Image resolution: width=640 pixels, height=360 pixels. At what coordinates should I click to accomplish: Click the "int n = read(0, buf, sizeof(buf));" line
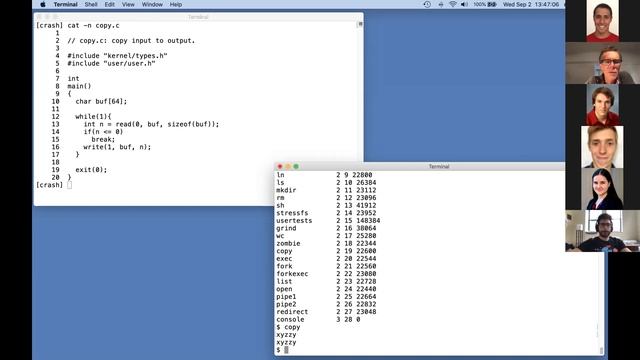[151, 124]
